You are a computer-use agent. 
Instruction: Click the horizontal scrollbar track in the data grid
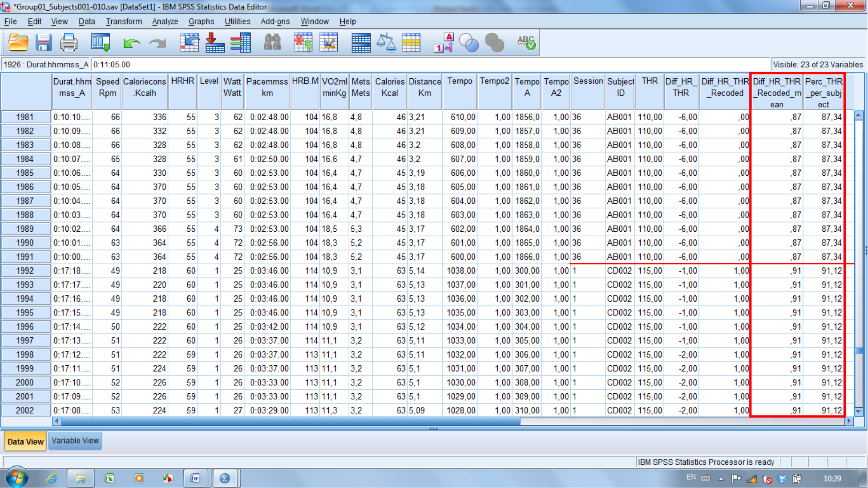pyautogui.click(x=681, y=421)
